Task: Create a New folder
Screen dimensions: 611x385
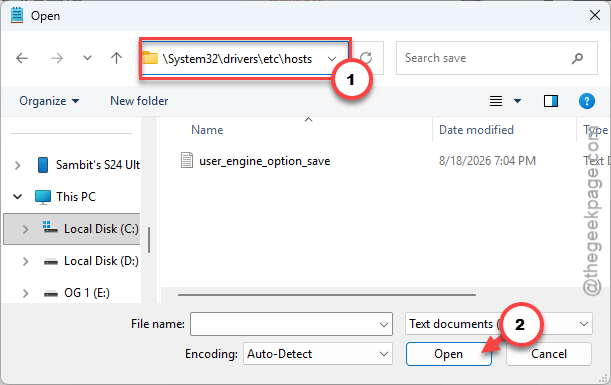Action: tap(139, 101)
